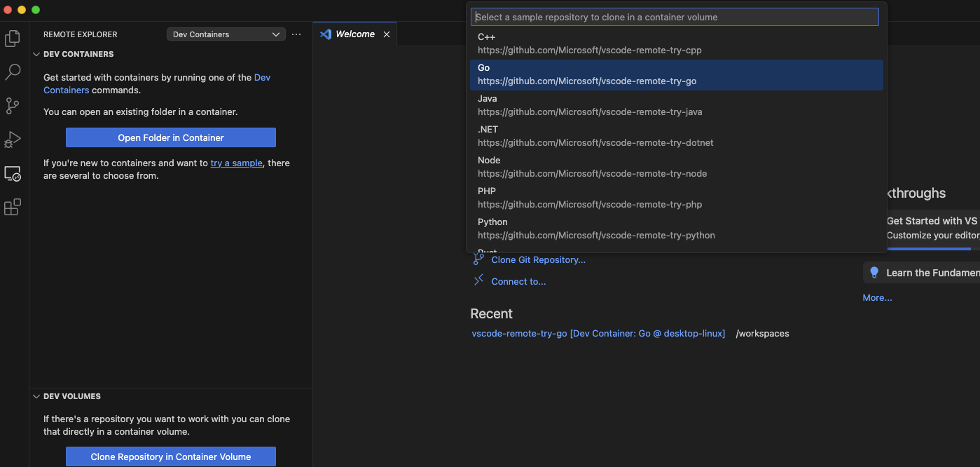980x467 pixels.
Task: Open the Source Control view icon
Action: [x=13, y=106]
